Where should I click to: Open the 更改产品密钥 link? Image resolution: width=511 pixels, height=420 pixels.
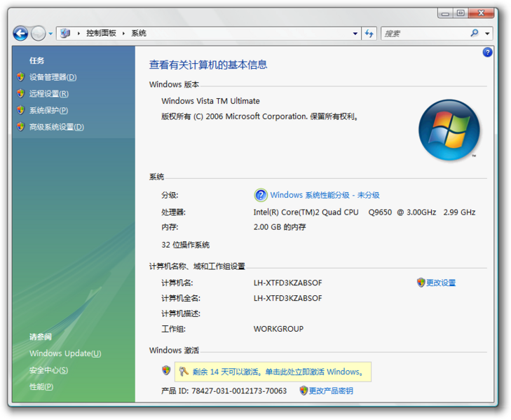331,391
